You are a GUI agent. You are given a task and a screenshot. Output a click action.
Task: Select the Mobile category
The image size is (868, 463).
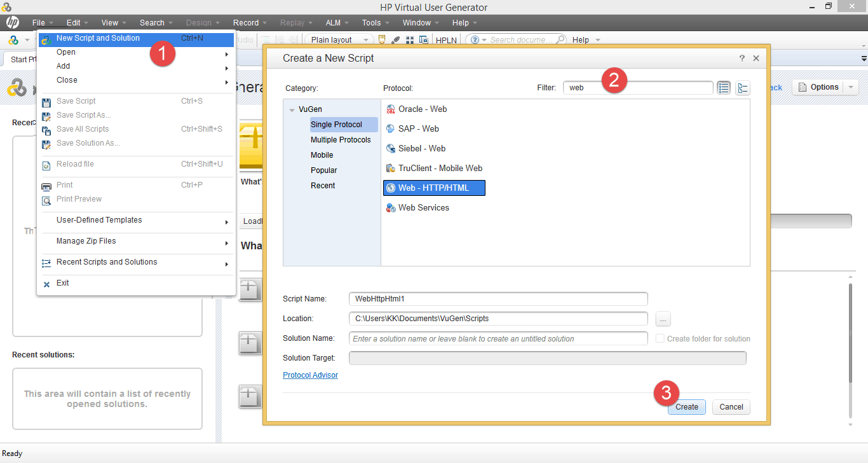(322, 155)
